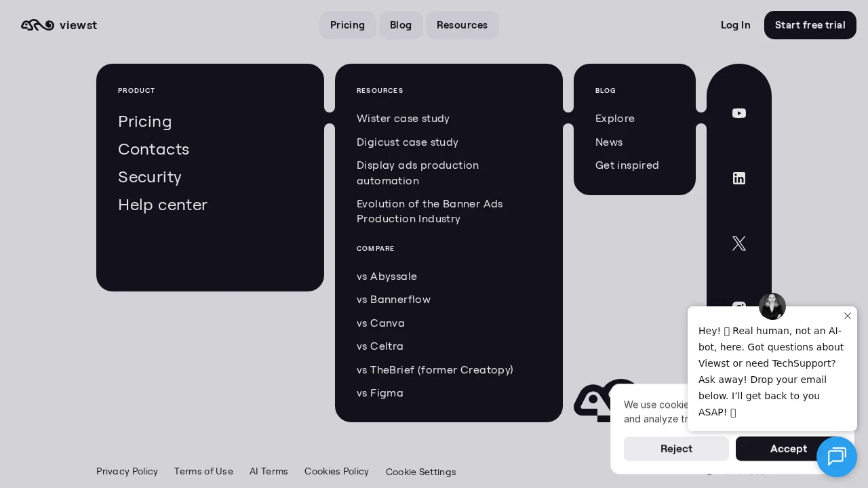Click the Viewst logo in the header
This screenshot has height=488, width=868.
click(59, 25)
